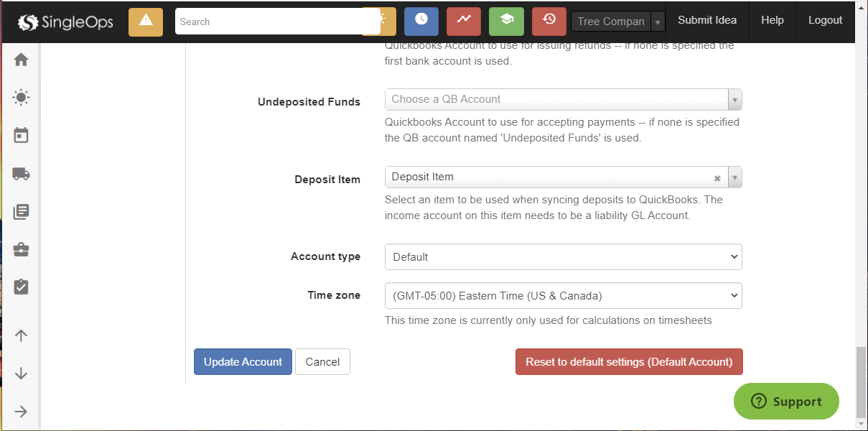Click Logout in top bar

[826, 20]
